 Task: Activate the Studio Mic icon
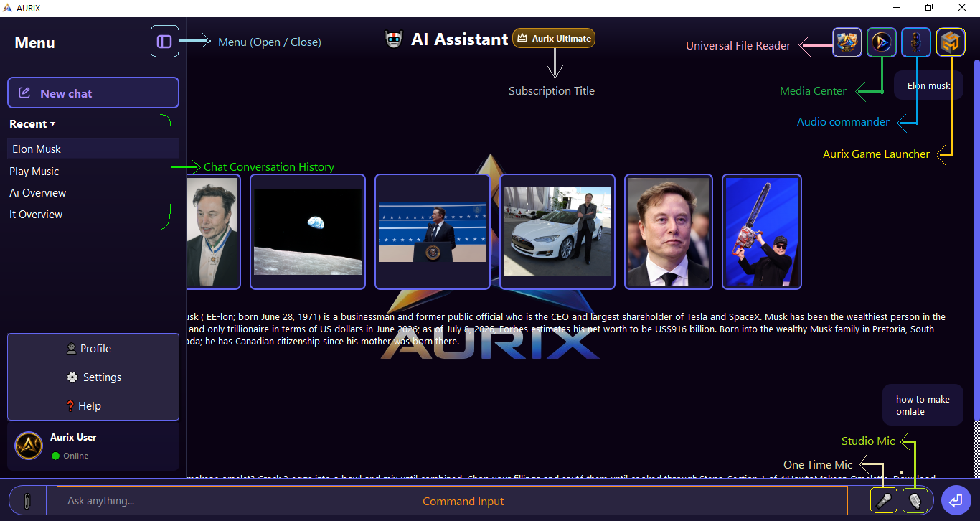[x=915, y=500]
